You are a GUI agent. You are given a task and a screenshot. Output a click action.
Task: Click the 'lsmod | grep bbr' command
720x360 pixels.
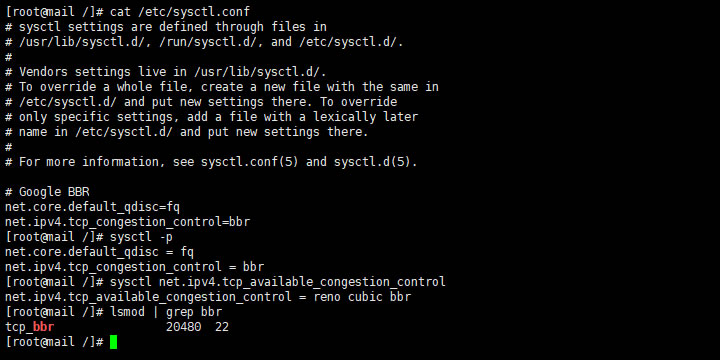pos(166,312)
